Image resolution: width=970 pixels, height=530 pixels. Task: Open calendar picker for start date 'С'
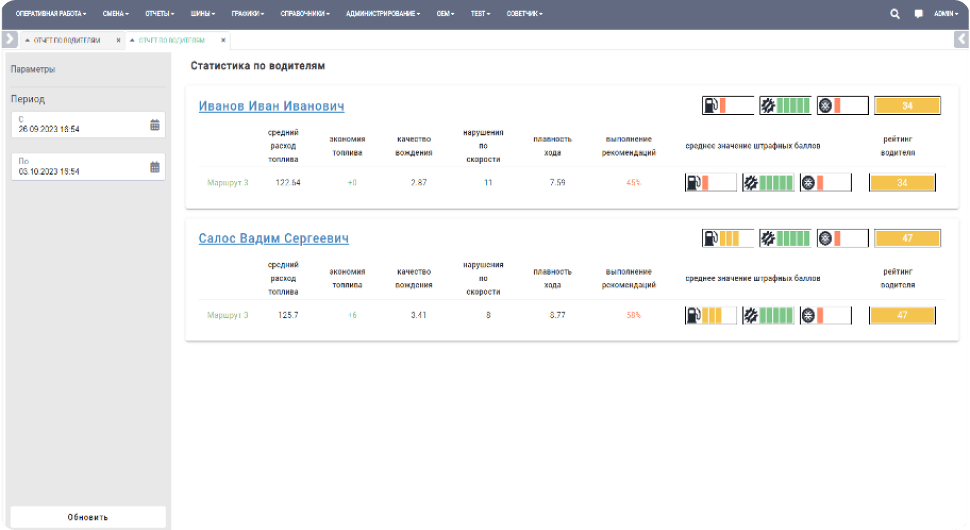155,125
